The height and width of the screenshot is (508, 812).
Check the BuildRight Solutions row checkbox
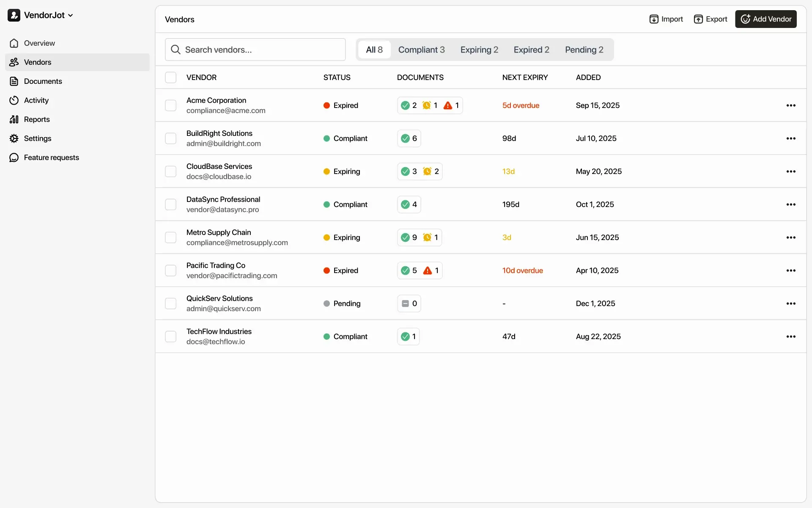(170, 138)
